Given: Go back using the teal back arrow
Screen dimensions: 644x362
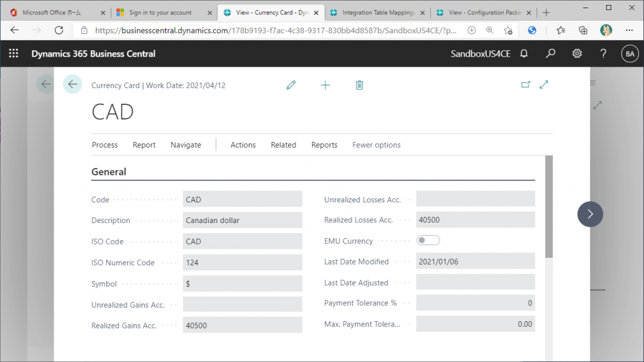Looking at the screenshot, I should pyautogui.click(x=73, y=85).
